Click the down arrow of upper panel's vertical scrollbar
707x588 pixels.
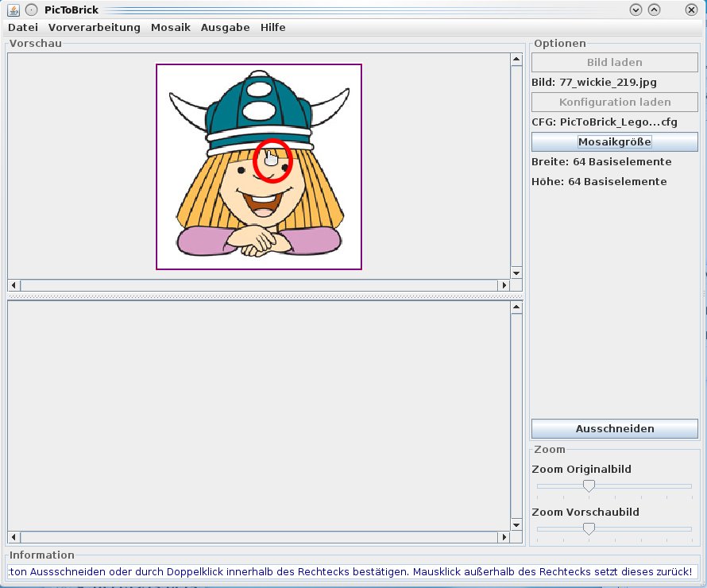coord(516,273)
